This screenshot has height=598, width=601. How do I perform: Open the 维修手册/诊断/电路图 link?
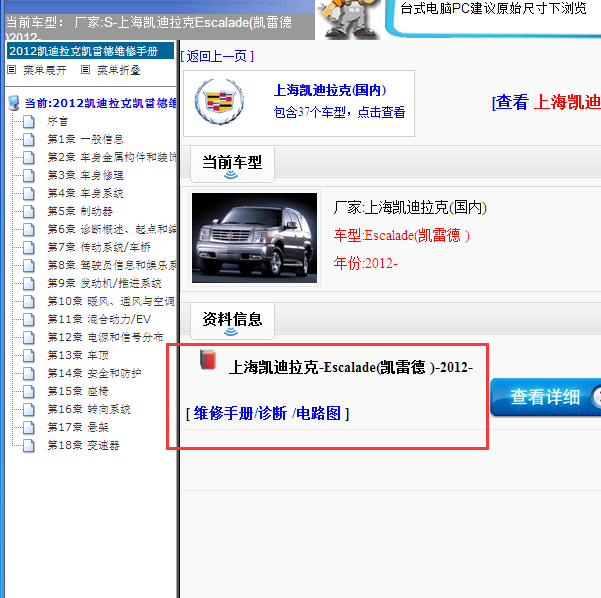(x=268, y=414)
